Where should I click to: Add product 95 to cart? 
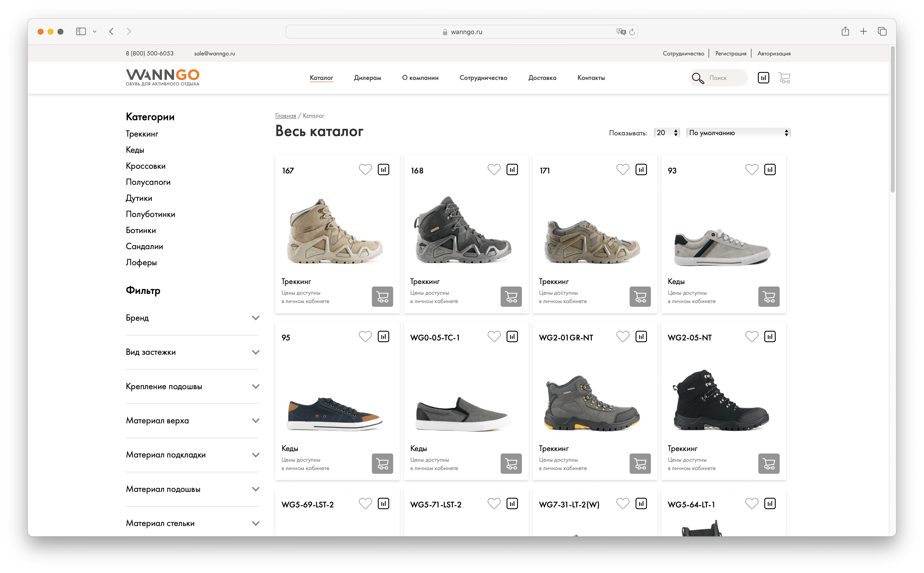tap(382, 463)
